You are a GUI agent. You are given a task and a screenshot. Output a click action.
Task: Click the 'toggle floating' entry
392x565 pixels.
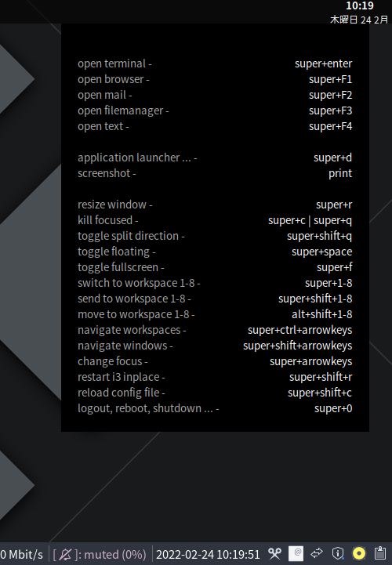click(x=117, y=252)
